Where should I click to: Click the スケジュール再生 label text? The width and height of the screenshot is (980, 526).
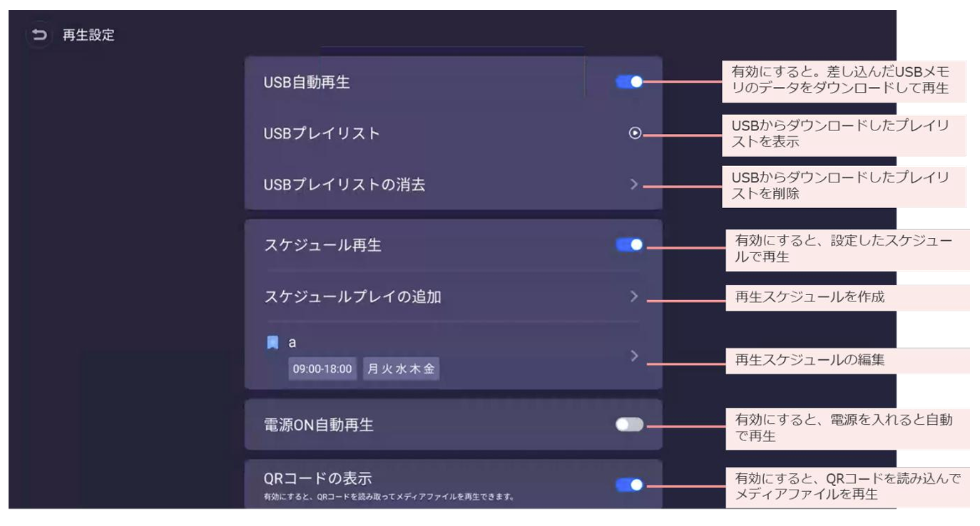pyautogui.click(x=322, y=245)
